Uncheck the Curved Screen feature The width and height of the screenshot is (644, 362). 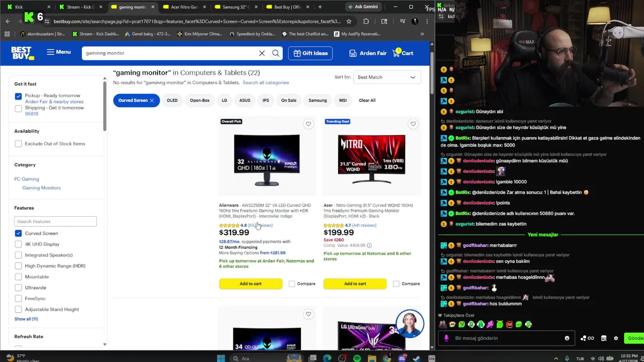point(18,233)
